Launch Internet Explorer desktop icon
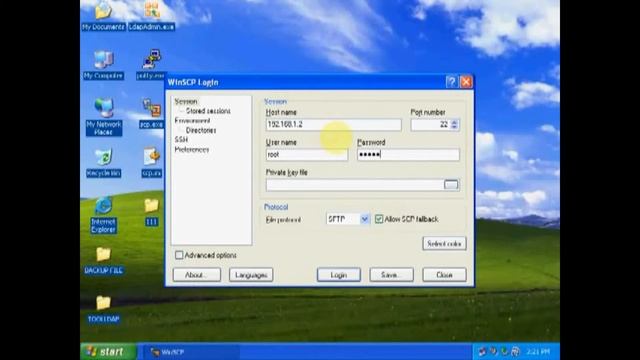Screen dimensions: 640x360 coord(103,215)
